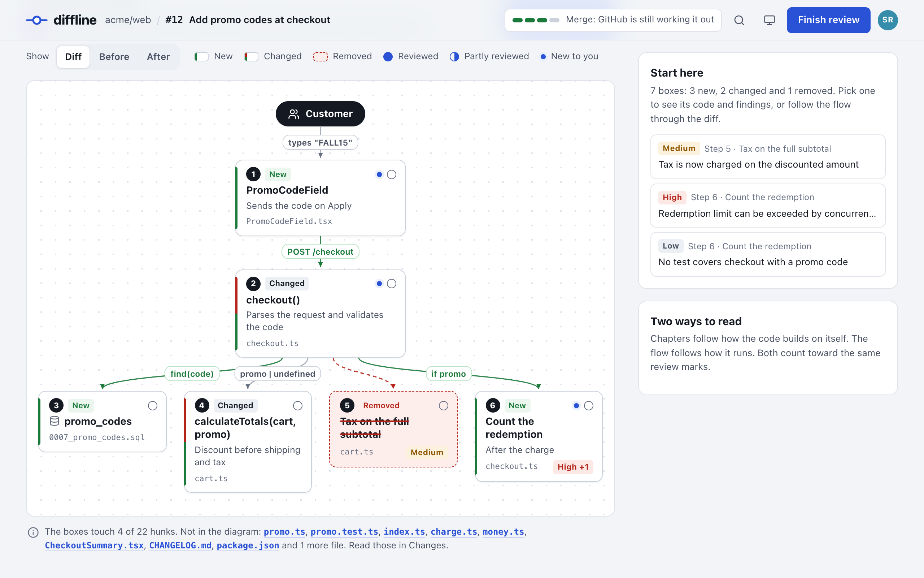Screen dimensions: 924x578
Task: Click step number 4 badge
Action: 202,405
